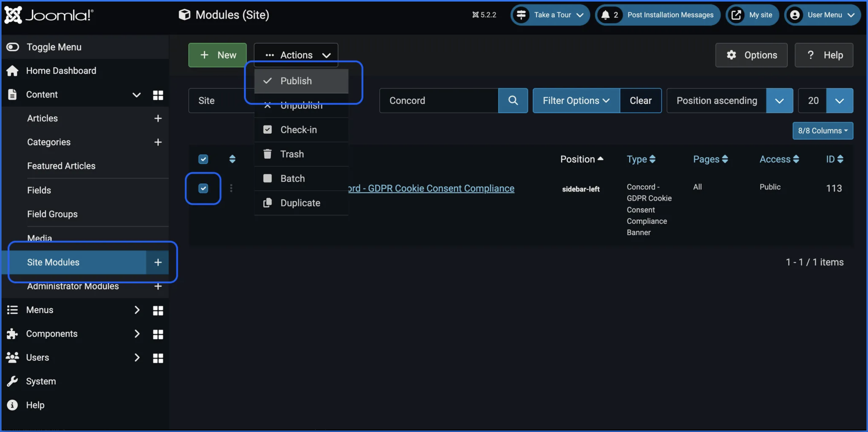Sort by the Access column header

(x=779, y=159)
